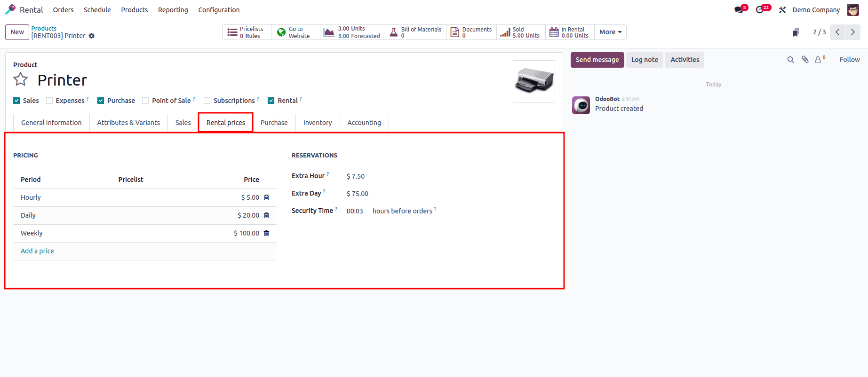Open the Orders menu

click(x=63, y=10)
